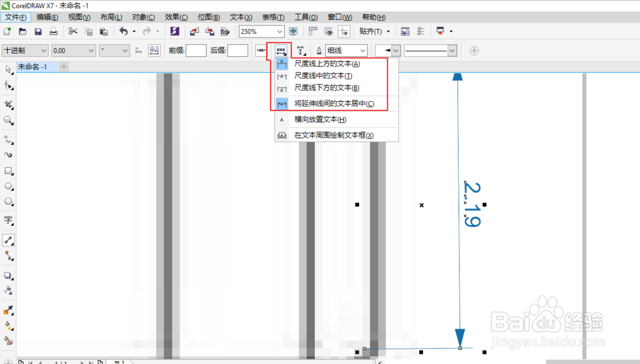Open the 文件 menu

(x=15, y=17)
